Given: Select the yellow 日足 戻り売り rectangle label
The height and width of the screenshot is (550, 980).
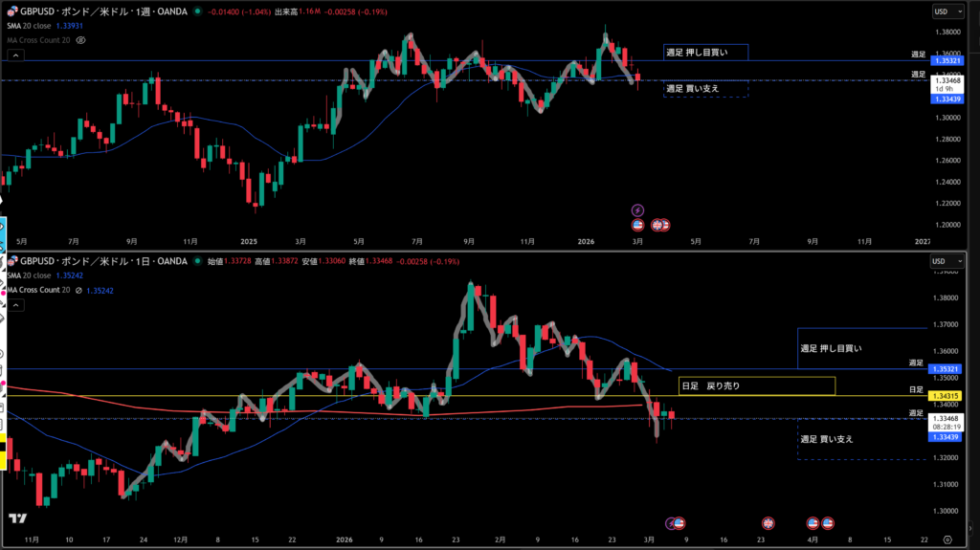Looking at the screenshot, I should point(756,385).
